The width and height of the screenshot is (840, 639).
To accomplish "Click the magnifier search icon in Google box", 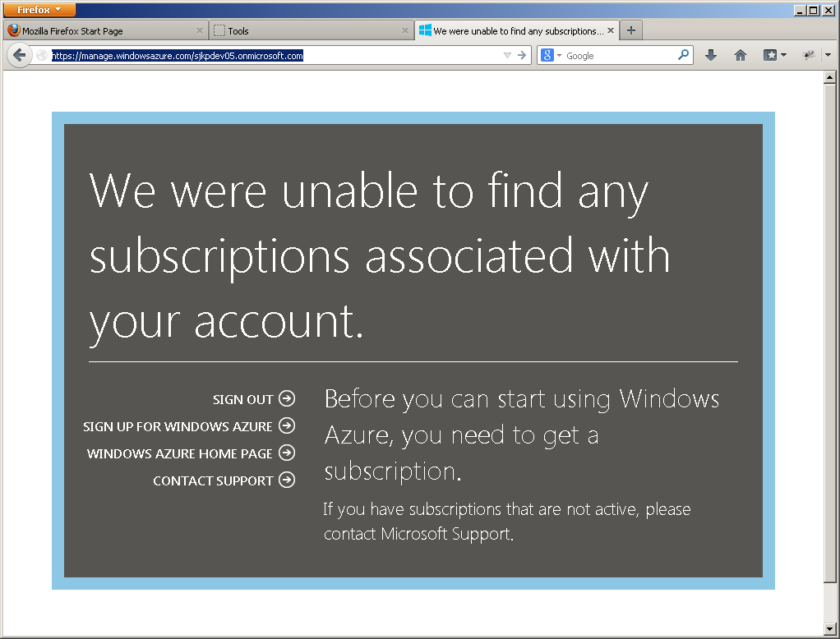I will click(x=683, y=55).
